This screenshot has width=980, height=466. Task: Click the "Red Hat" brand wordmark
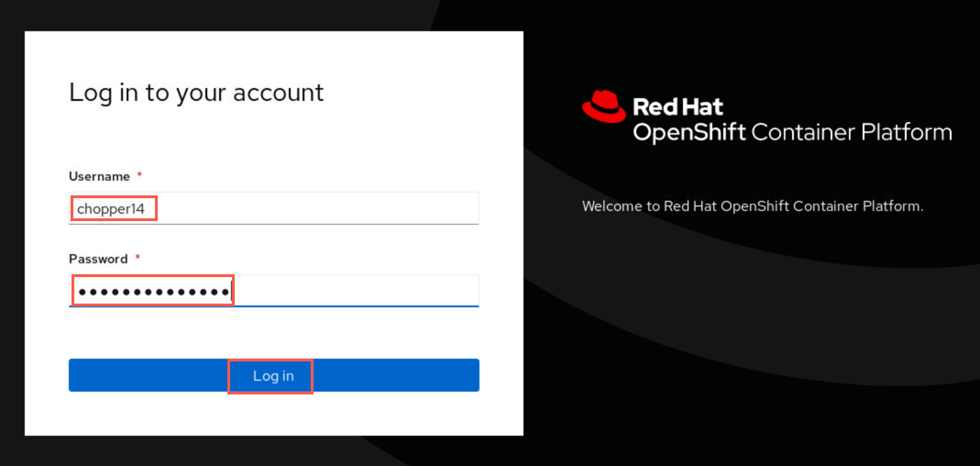click(x=678, y=107)
